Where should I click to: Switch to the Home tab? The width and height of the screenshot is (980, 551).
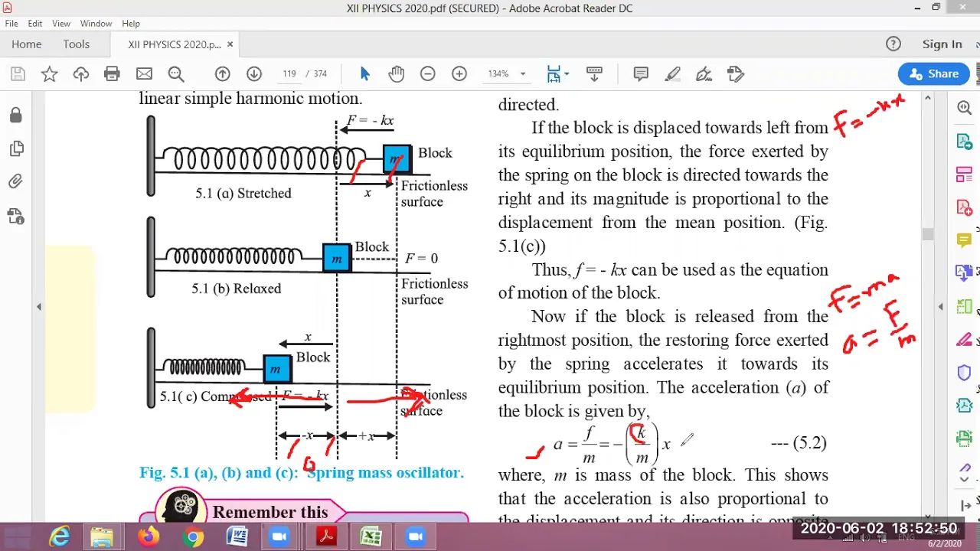pyautogui.click(x=27, y=44)
